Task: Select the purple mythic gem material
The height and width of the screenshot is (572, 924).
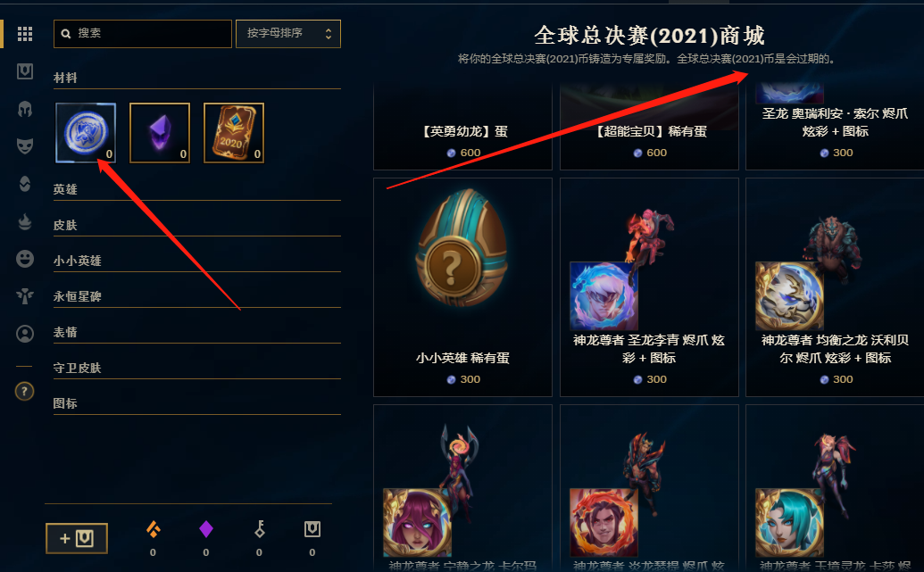Action: (x=160, y=133)
